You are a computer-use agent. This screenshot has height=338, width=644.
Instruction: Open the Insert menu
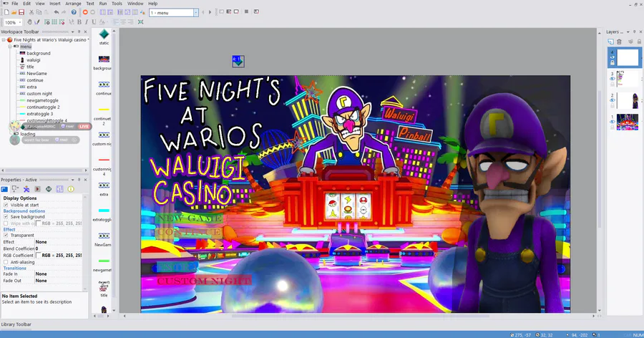(x=54, y=4)
